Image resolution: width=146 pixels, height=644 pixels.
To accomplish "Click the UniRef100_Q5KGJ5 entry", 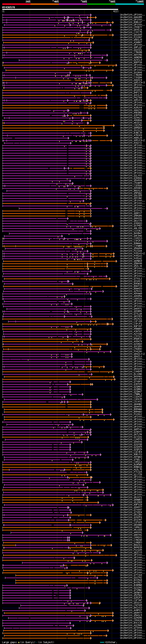I will [131, 40].
